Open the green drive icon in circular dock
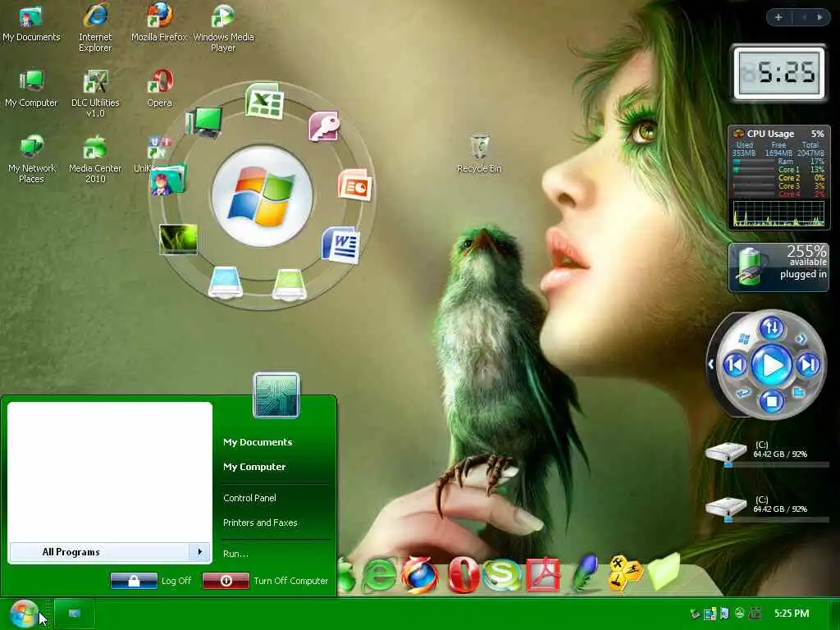 pyautogui.click(x=290, y=284)
